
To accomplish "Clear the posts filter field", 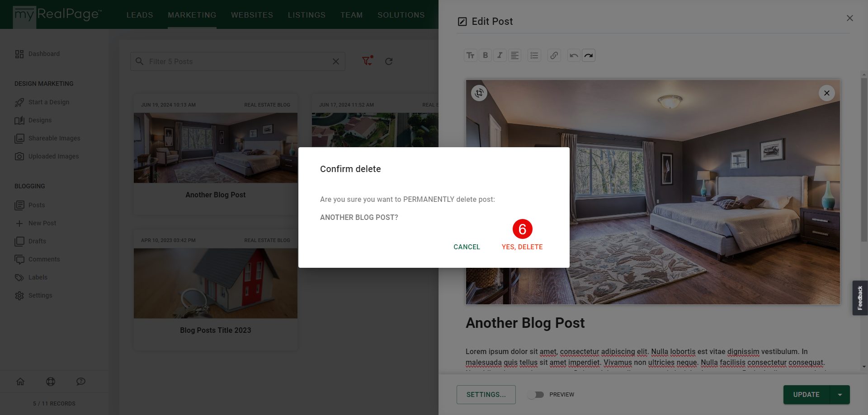I will pos(336,61).
